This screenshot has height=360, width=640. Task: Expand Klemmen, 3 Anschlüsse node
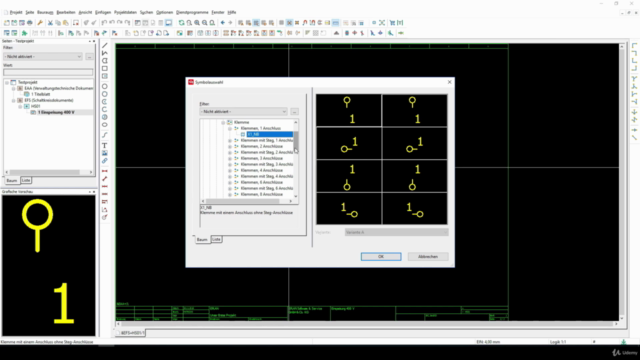(x=230, y=158)
